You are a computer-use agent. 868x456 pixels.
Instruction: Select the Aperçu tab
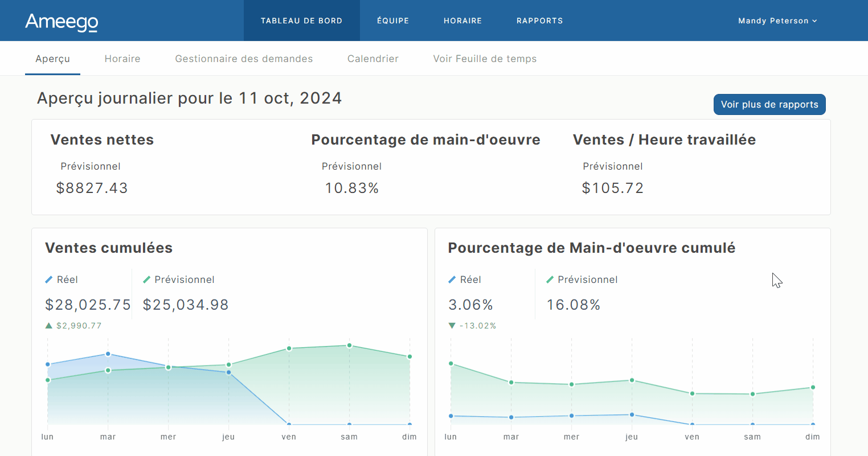[x=52, y=59]
